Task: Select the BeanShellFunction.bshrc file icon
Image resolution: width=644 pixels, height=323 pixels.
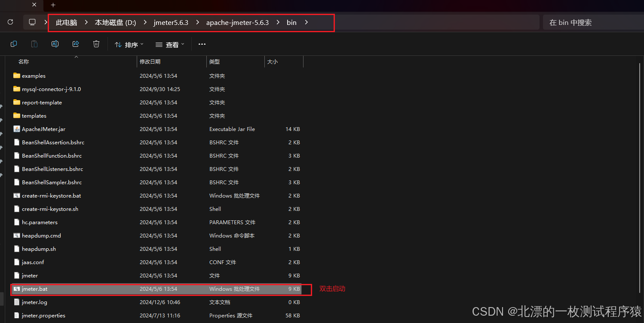Action: pyautogui.click(x=17, y=155)
